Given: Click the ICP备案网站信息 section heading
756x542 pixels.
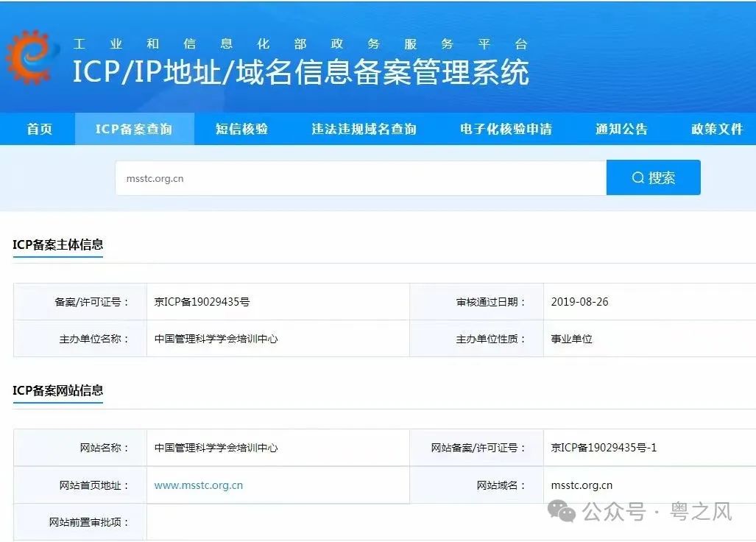Looking at the screenshot, I should click(x=58, y=390).
